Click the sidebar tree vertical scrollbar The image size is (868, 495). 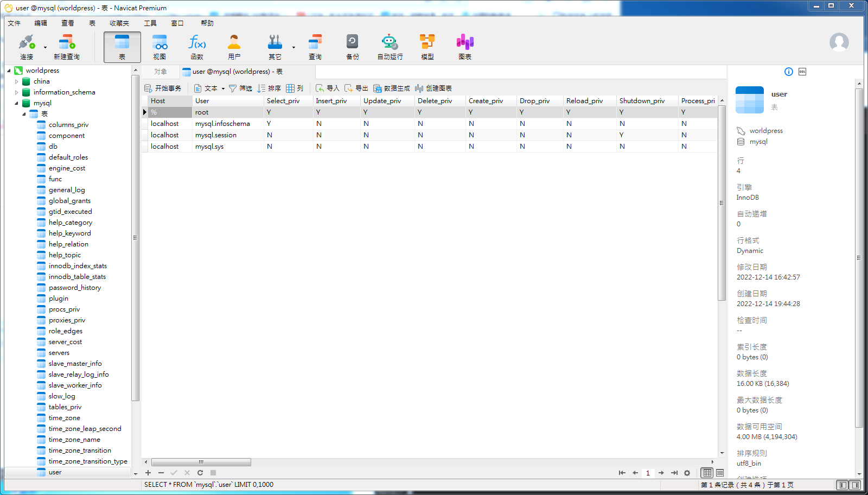135,239
